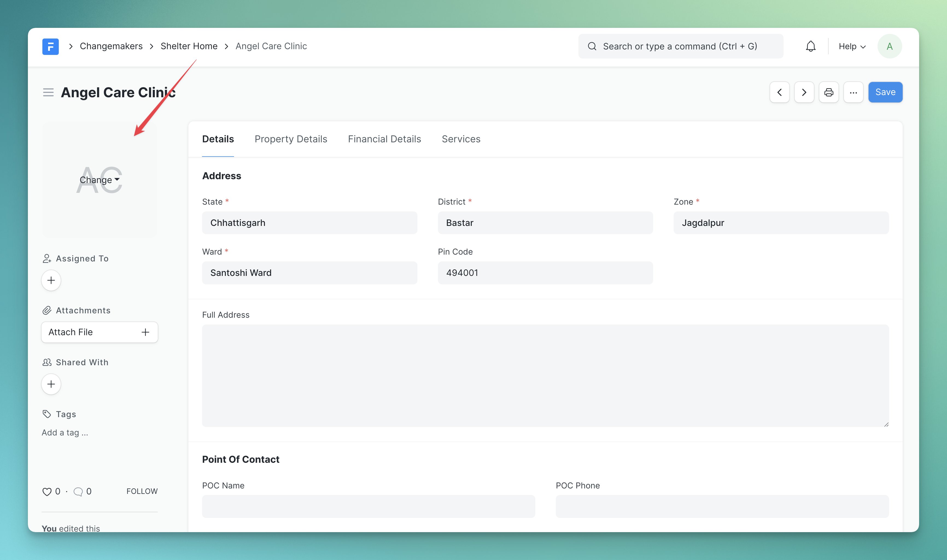Image resolution: width=947 pixels, height=560 pixels.
Task: Click the avatar in the top right corner
Action: pyautogui.click(x=889, y=46)
